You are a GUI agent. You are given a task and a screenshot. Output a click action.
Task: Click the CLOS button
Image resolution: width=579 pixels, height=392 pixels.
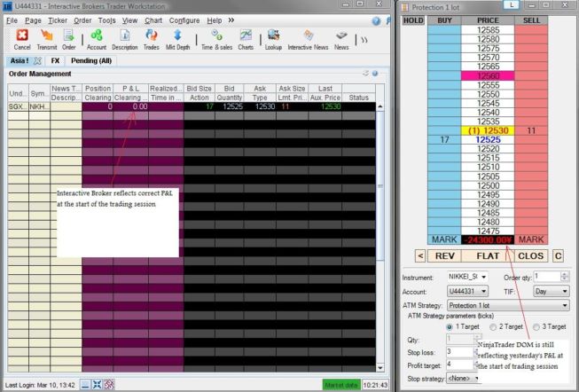pos(530,256)
